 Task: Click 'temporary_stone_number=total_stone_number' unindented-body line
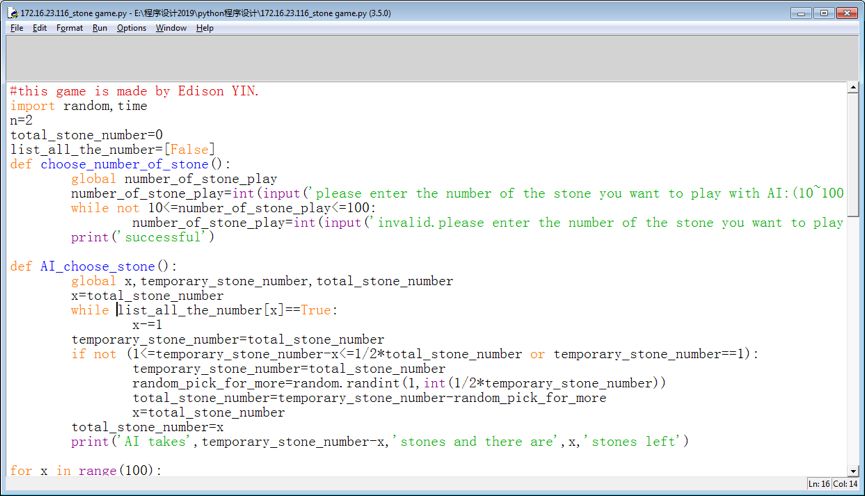tap(227, 339)
